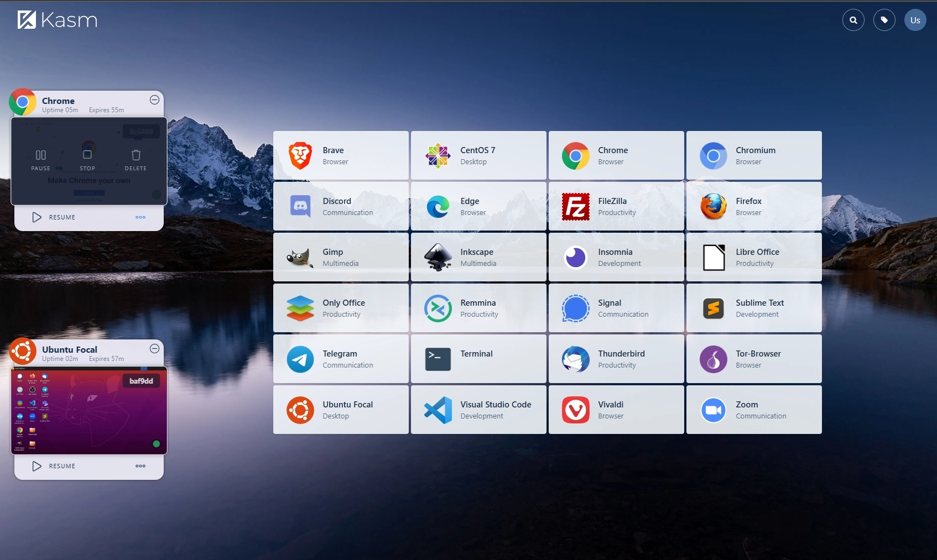Resume the Ubuntu Focal session

pyautogui.click(x=54, y=466)
